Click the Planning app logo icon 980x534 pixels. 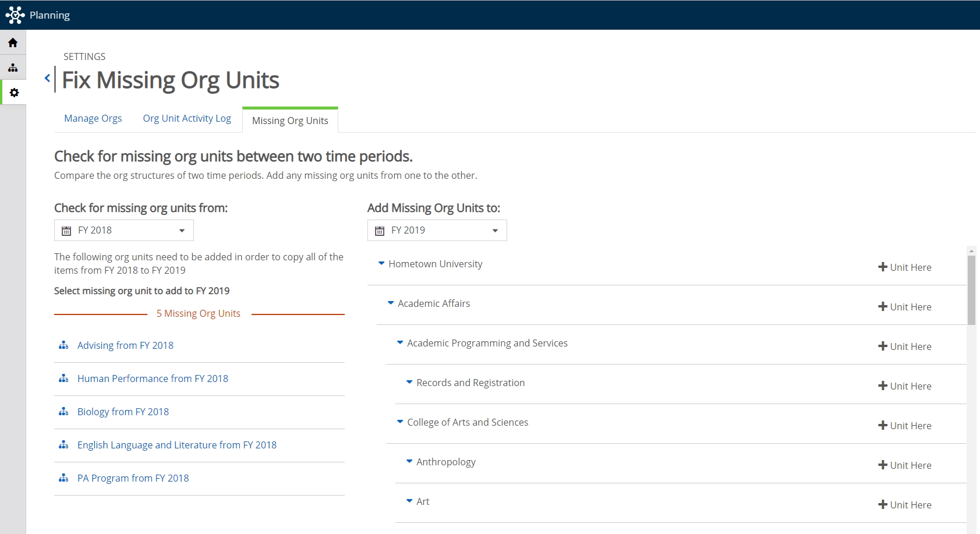(x=15, y=15)
